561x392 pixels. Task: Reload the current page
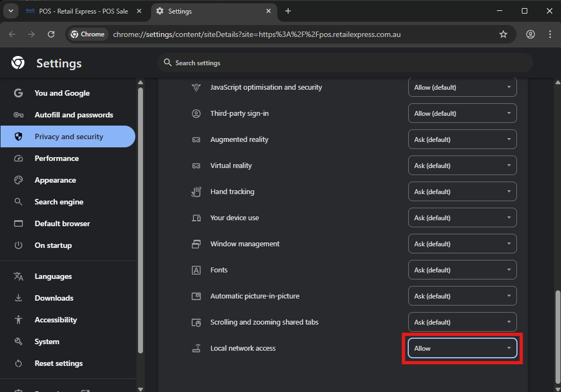(51, 34)
